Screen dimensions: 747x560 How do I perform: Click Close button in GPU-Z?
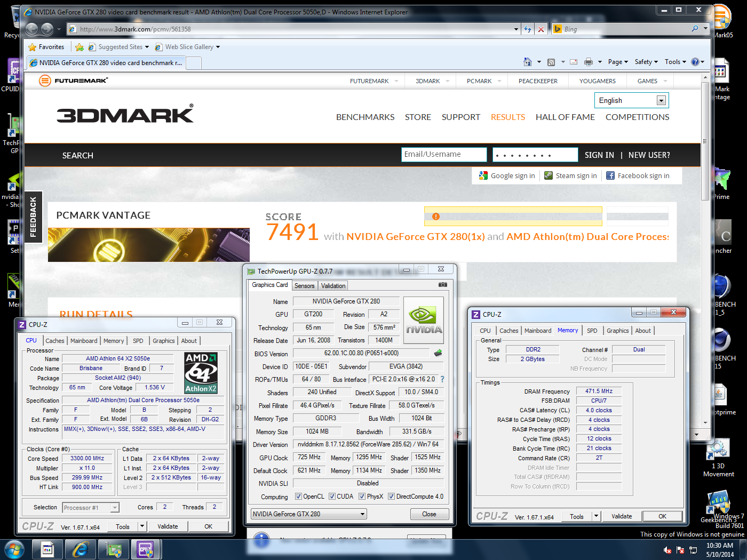[430, 514]
